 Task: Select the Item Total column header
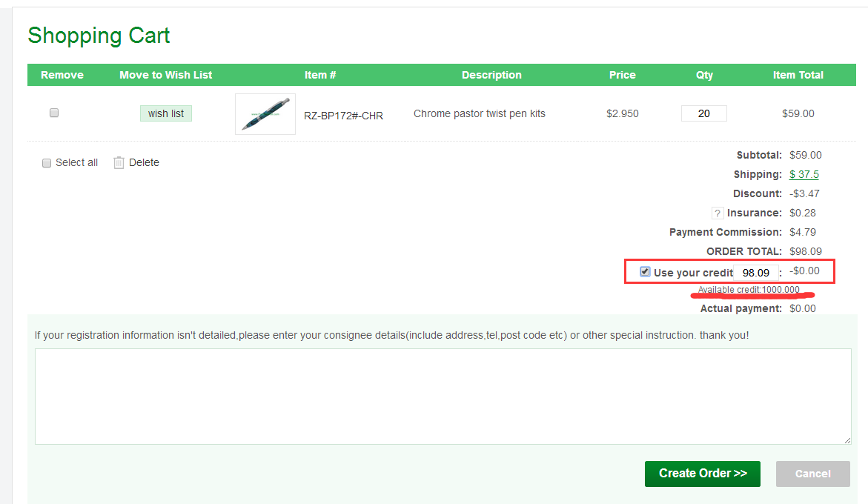798,75
